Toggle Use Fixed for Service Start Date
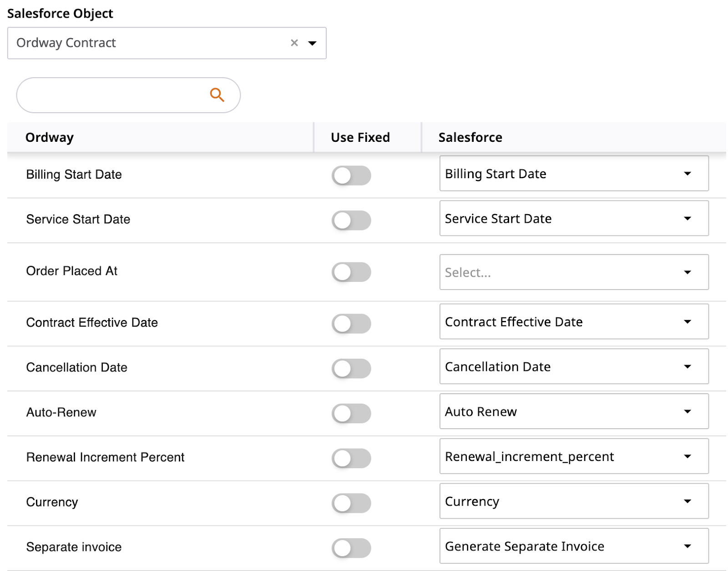The image size is (728, 571). point(351,220)
